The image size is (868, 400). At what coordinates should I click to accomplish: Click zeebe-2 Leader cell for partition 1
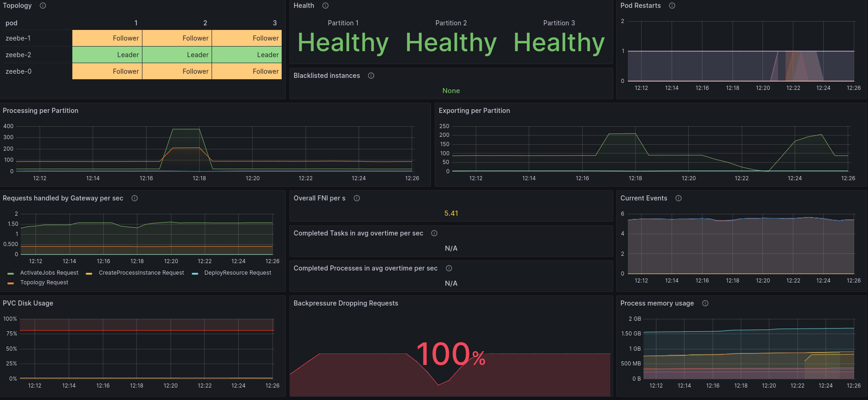(x=107, y=55)
